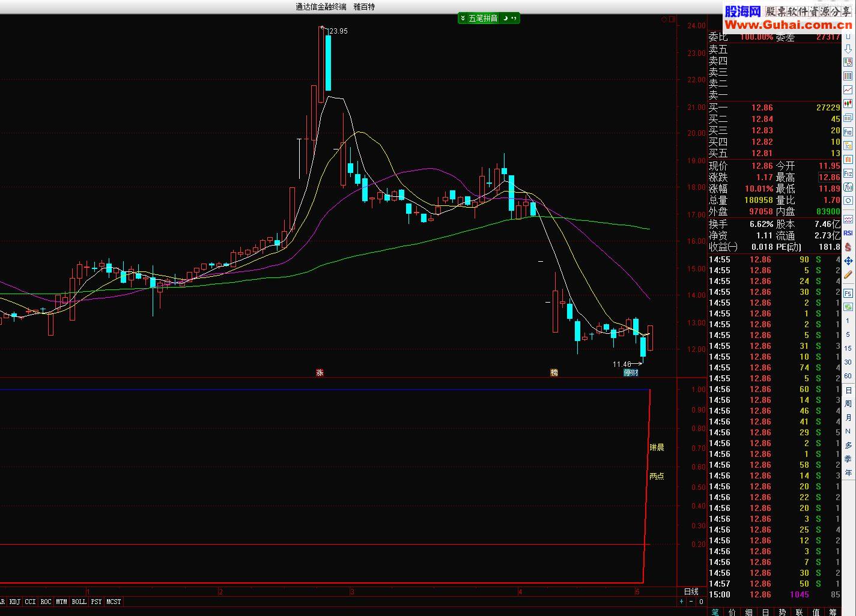Switch to ROC indicator tab

(46, 602)
